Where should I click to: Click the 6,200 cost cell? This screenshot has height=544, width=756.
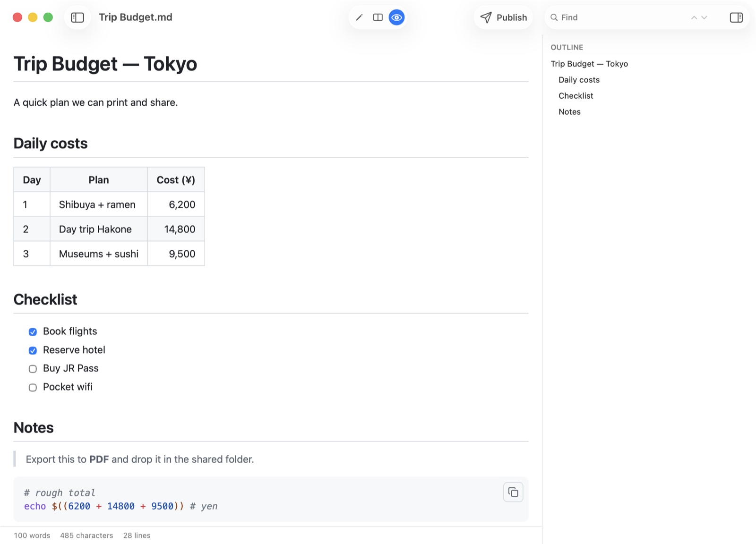176,204
